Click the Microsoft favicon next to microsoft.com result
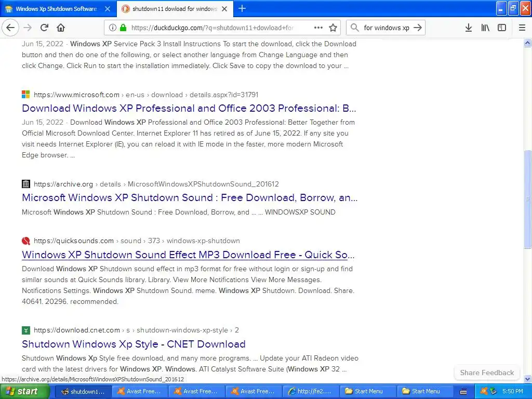 [26, 95]
